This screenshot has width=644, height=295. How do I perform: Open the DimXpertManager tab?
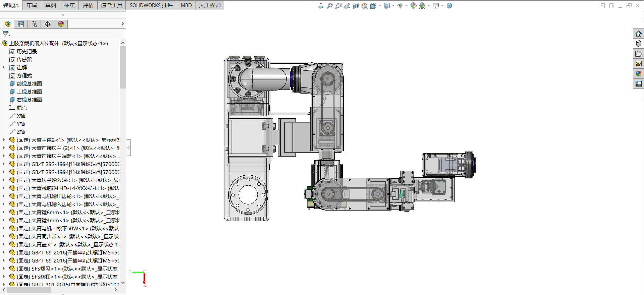click(x=48, y=24)
